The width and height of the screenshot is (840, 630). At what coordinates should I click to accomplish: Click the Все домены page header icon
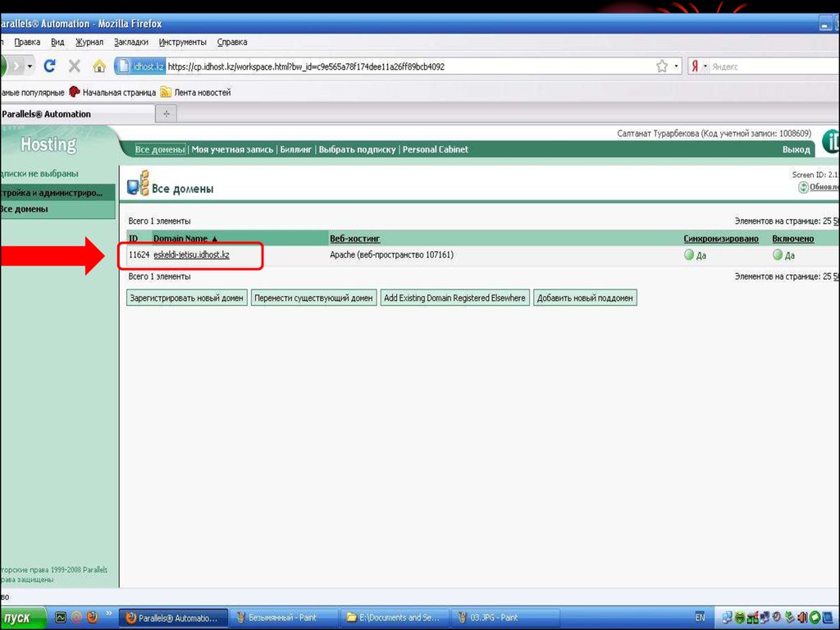click(x=138, y=185)
